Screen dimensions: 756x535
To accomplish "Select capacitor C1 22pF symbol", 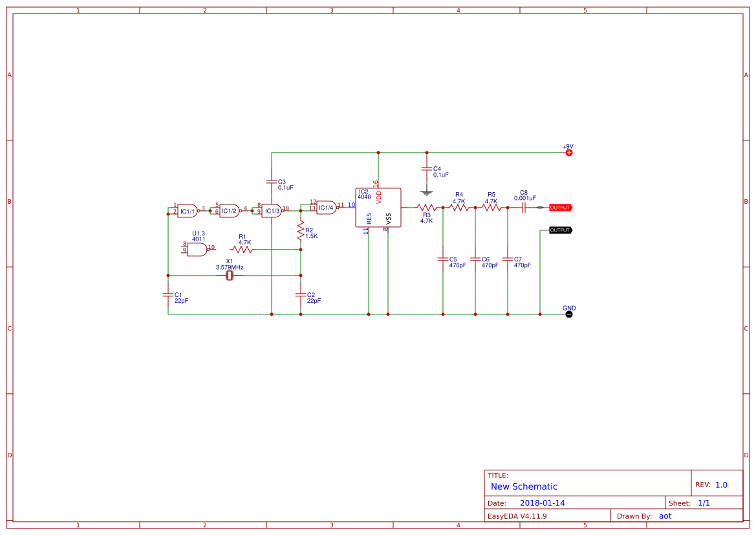I will click(x=168, y=296).
